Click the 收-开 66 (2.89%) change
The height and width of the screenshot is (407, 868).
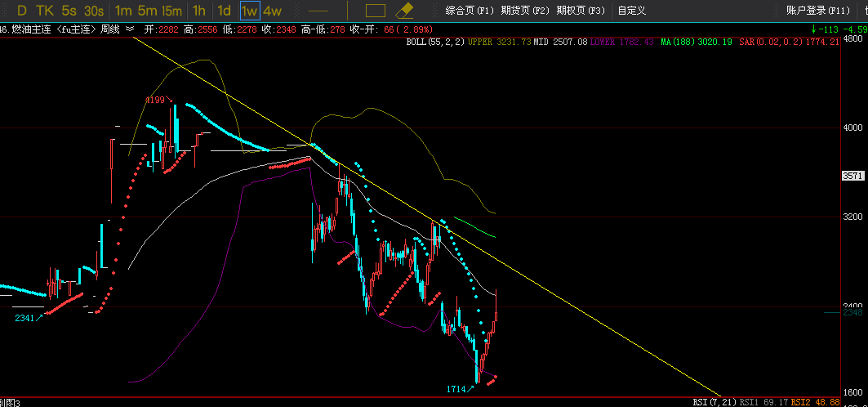390,29
